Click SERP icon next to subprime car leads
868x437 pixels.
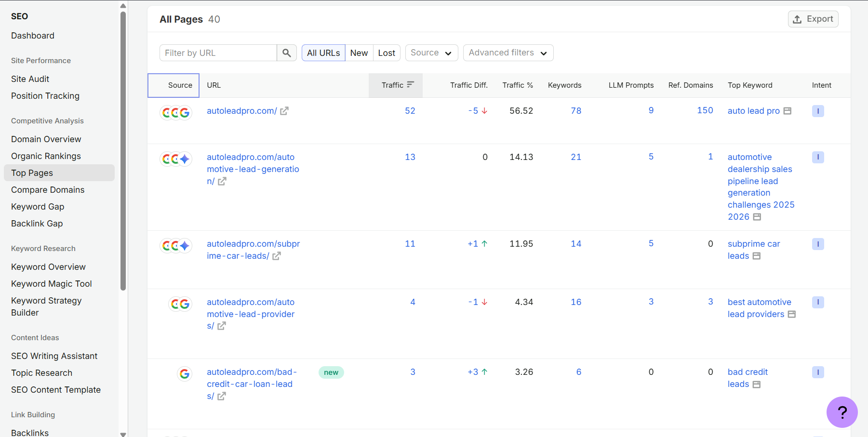[x=757, y=256]
